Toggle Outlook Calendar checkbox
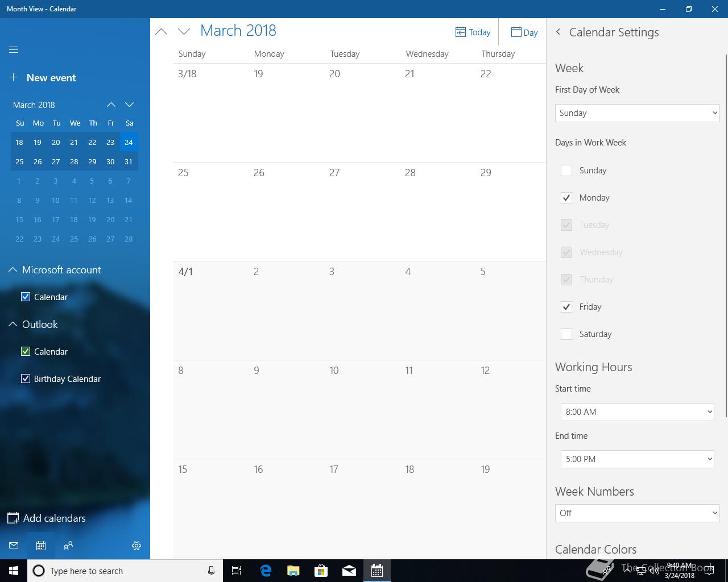Image resolution: width=728 pixels, height=582 pixels. point(26,351)
